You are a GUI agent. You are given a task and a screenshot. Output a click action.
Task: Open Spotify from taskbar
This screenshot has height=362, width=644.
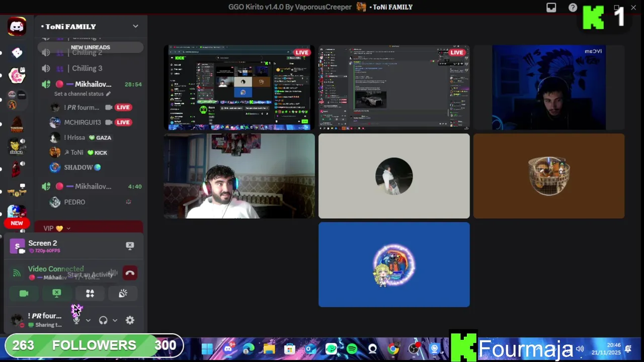tap(352, 349)
